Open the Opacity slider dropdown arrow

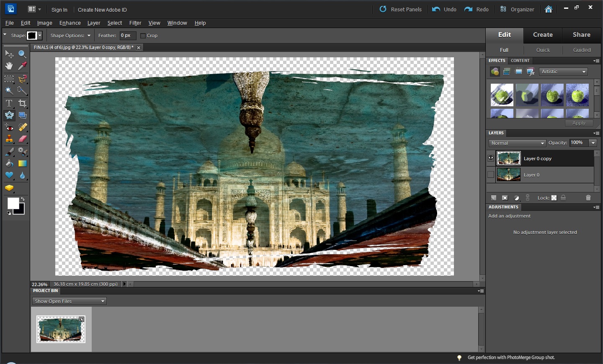(x=593, y=143)
